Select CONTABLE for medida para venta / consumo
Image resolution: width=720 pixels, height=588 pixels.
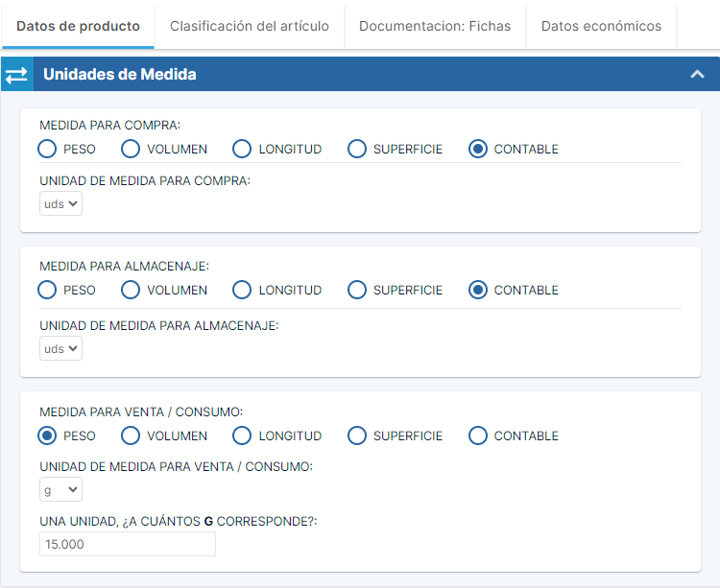click(478, 435)
